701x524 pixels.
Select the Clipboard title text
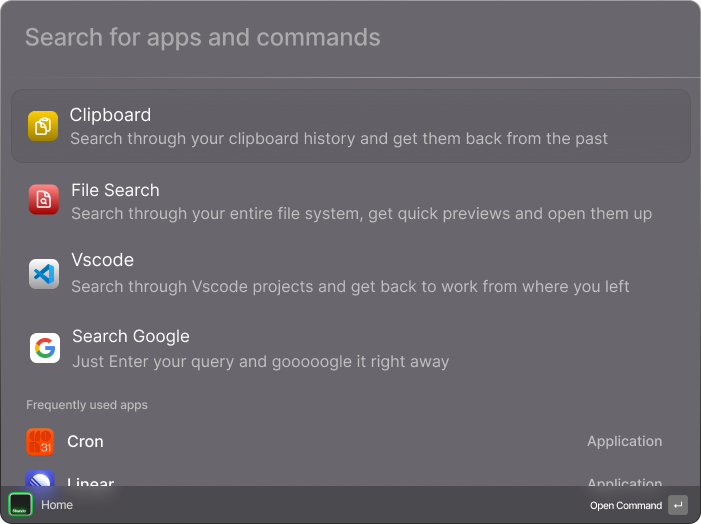click(110, 115)
